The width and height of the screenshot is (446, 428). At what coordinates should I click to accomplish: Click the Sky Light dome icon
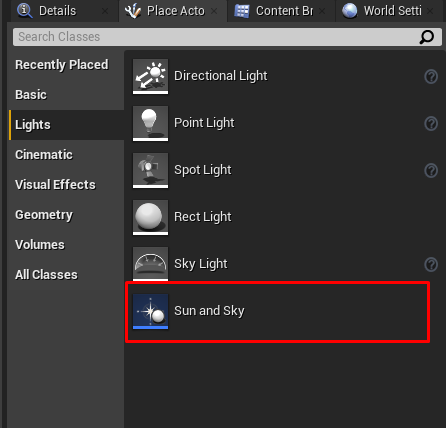pyautogui.click(x=150, y=264)
